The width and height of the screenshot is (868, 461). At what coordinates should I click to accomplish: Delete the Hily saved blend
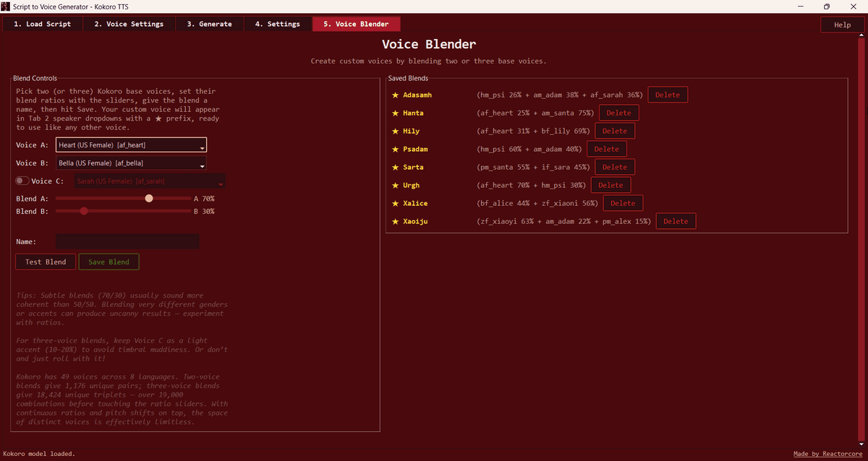tap(615, 131)
